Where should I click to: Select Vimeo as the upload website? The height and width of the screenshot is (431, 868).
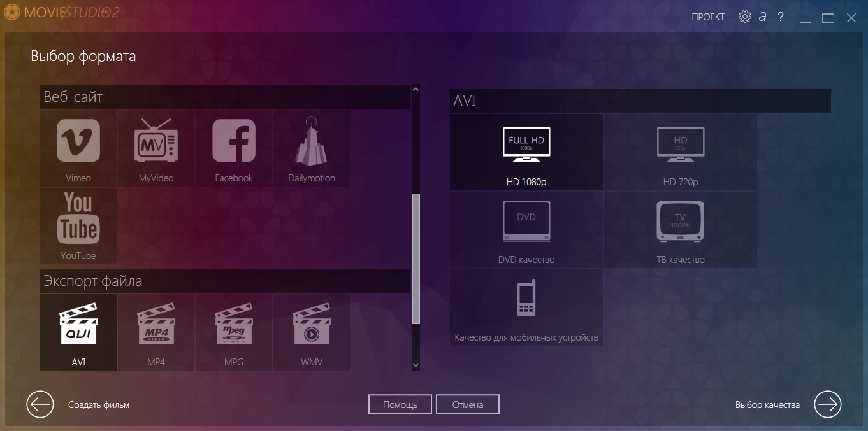[x=78, y=148]
